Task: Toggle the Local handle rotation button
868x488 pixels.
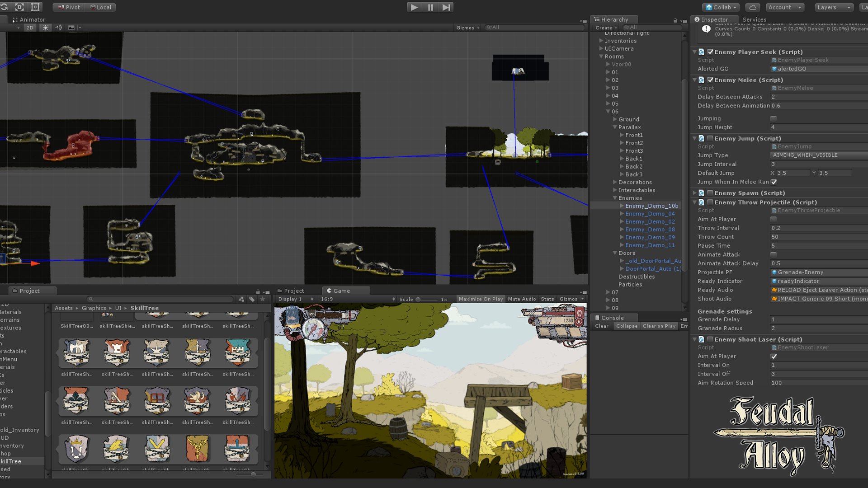Action: 100,7
